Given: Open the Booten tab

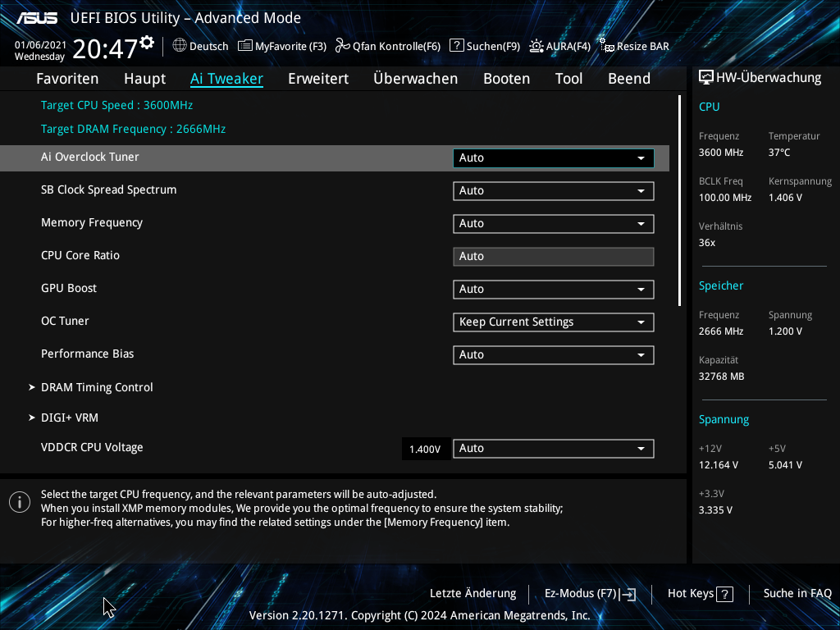Looking at the screenshot, I should coord(507,79).
